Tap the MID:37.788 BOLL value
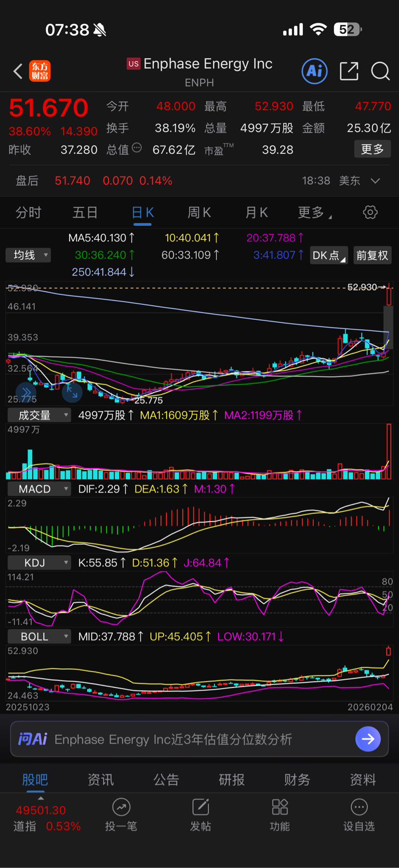 tap(111, 637)
